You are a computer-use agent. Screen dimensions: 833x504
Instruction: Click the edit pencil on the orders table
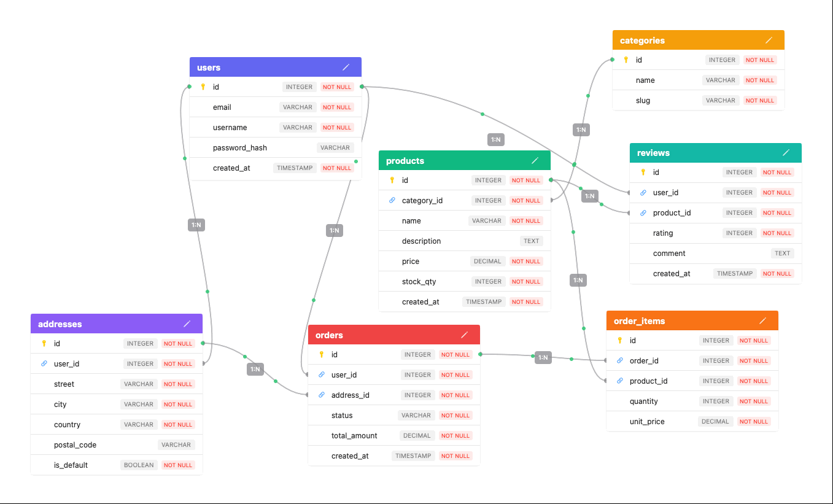[x=465, y=335]
